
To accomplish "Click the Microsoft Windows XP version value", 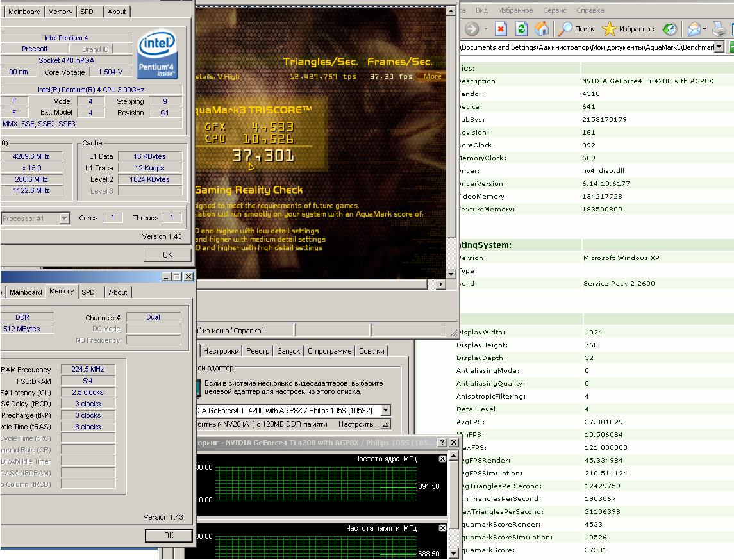I will click(x=621, y=258).
